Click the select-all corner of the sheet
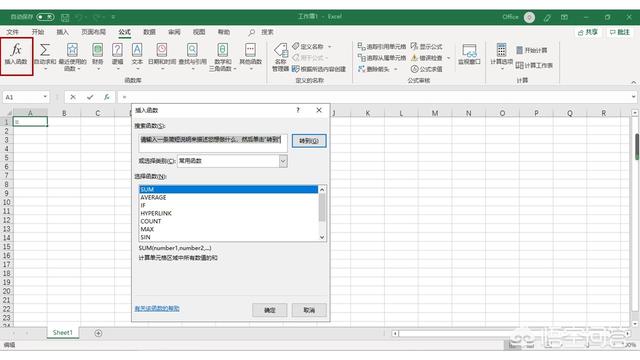This screenshot has width=640, height=360. (7, 113)
